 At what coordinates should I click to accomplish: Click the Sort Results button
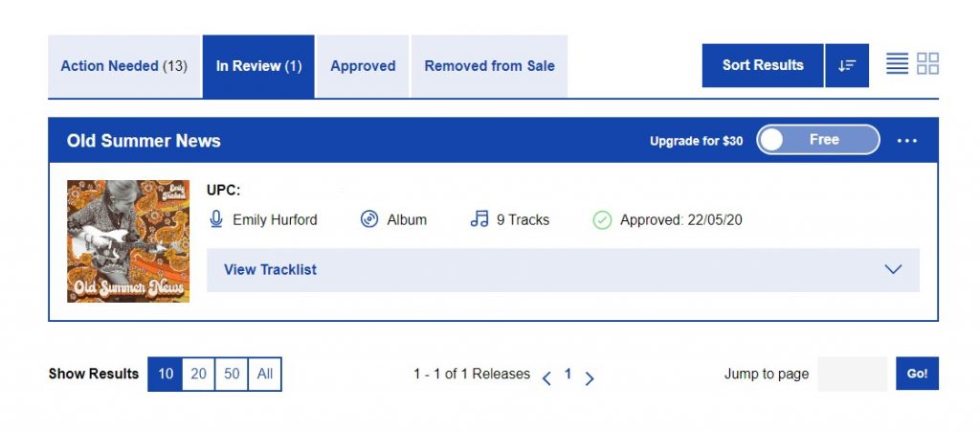click(x=762, y=65)
